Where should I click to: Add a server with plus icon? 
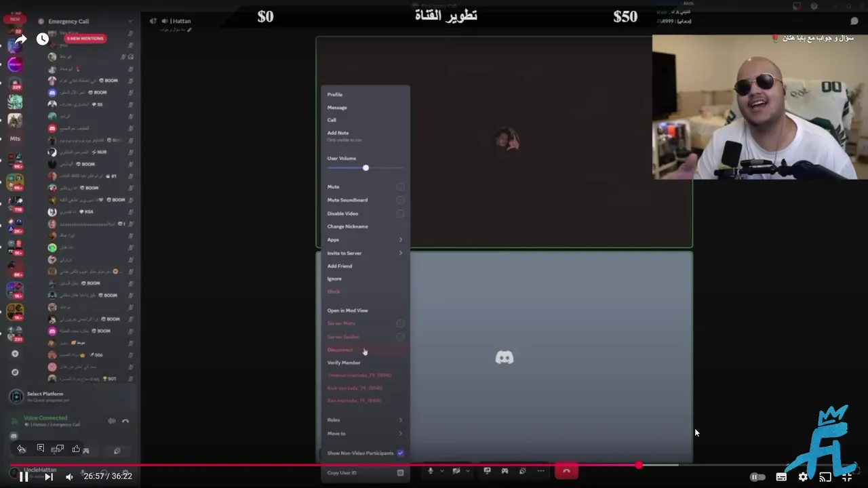(15, 354)
